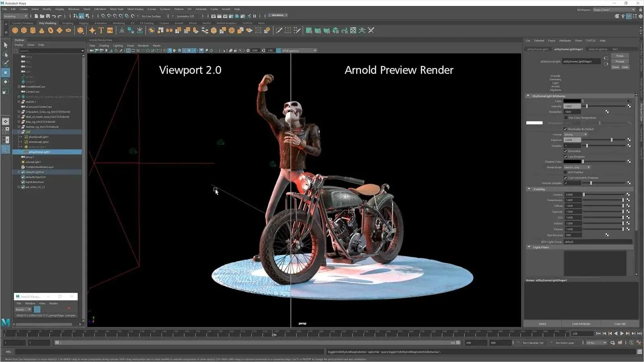
Task: Toggle Illuminates By Default checkbox
Action: (565, 129)
